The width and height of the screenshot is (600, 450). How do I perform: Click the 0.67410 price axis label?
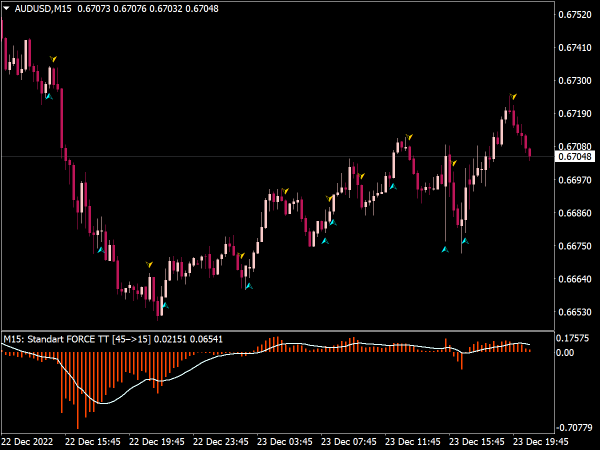[574, 47]
